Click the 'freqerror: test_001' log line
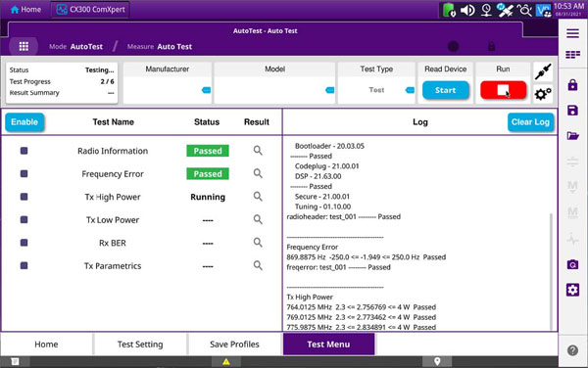The image size is (588, 368). (339, 267)
